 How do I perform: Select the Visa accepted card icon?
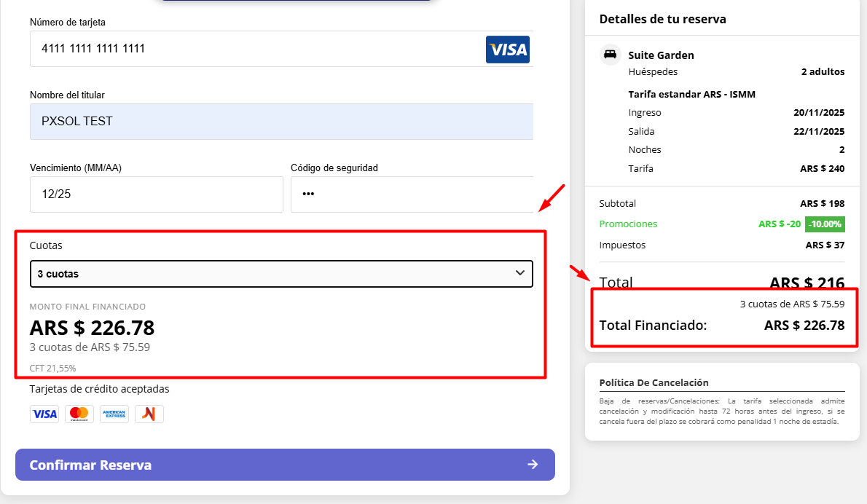click(44, 414)
